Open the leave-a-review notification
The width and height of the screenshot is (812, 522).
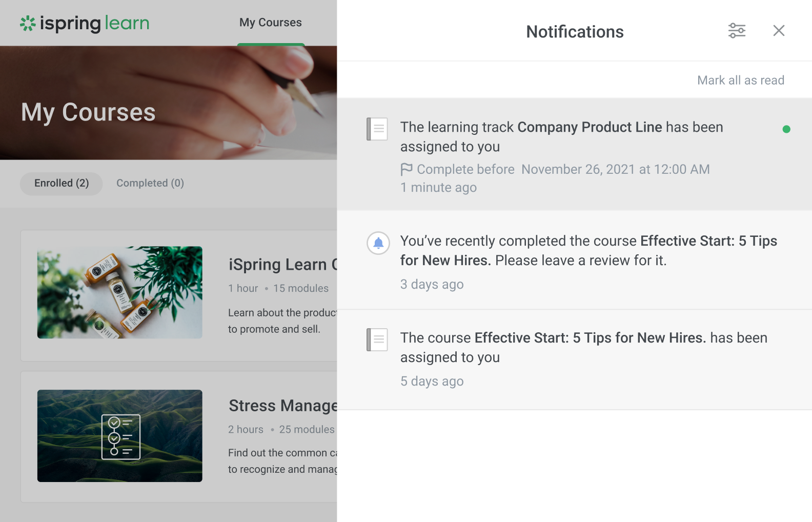[588, 251]
